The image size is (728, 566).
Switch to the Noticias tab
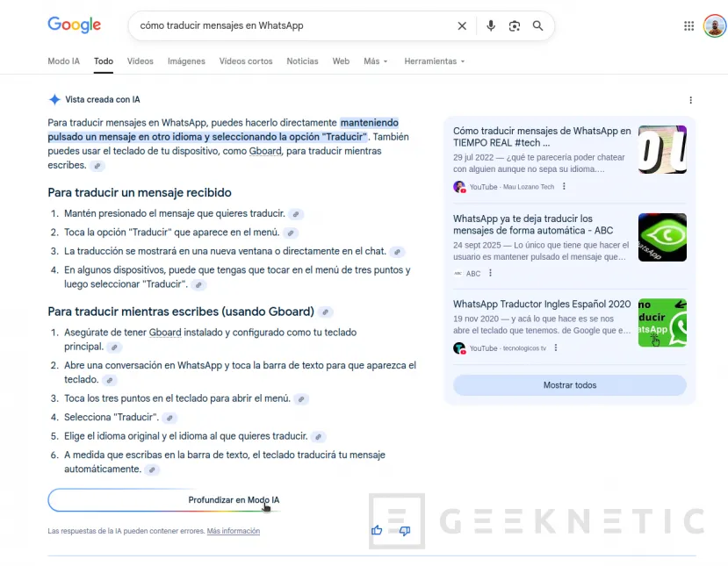pos(302,61)
